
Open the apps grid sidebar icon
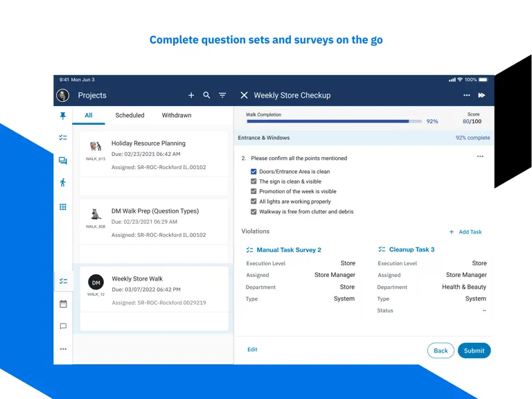click(63, 206)
